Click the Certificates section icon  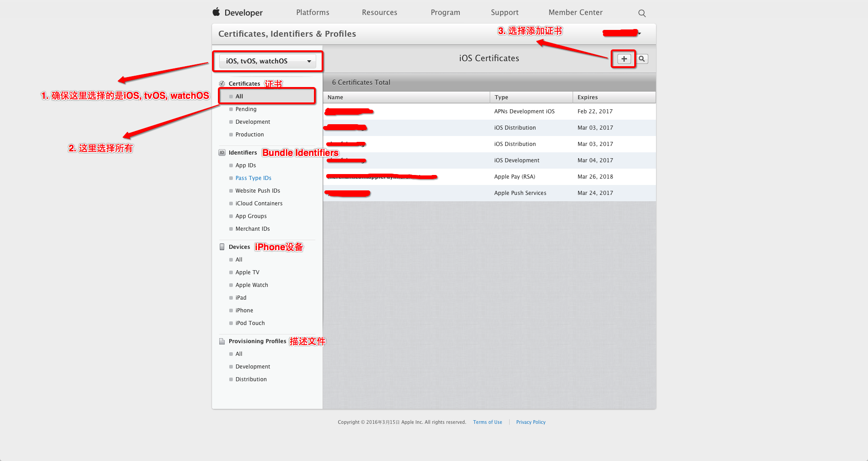[222, 84]
